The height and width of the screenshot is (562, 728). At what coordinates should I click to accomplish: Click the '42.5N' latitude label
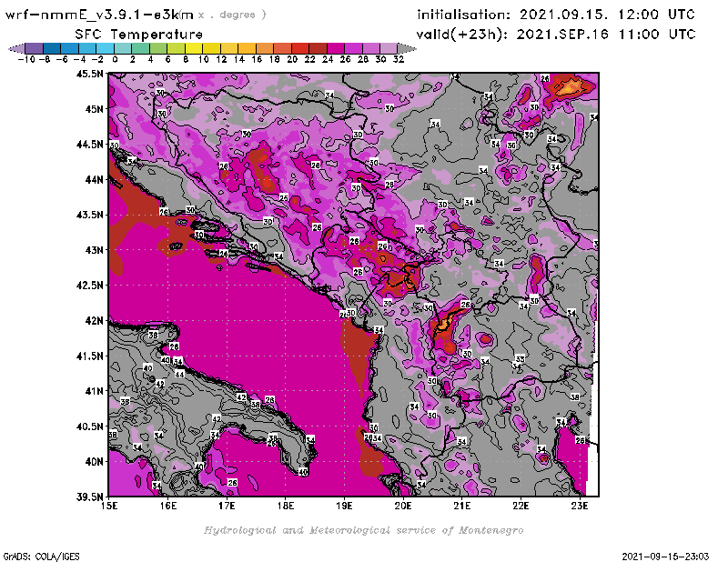[x=89, y=285]
